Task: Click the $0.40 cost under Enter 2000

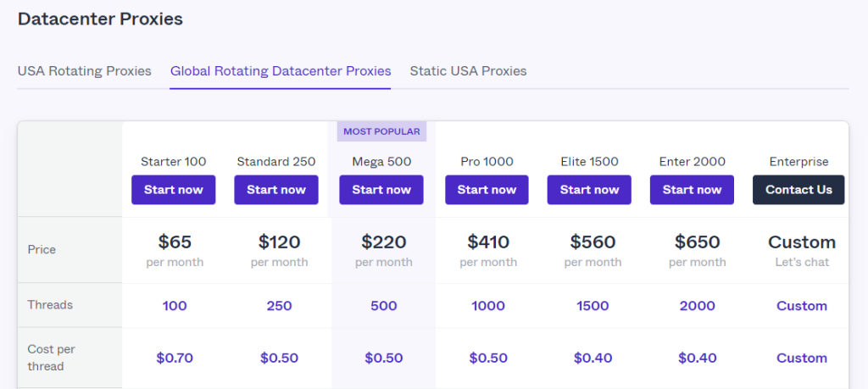Action: pos(697,358)
